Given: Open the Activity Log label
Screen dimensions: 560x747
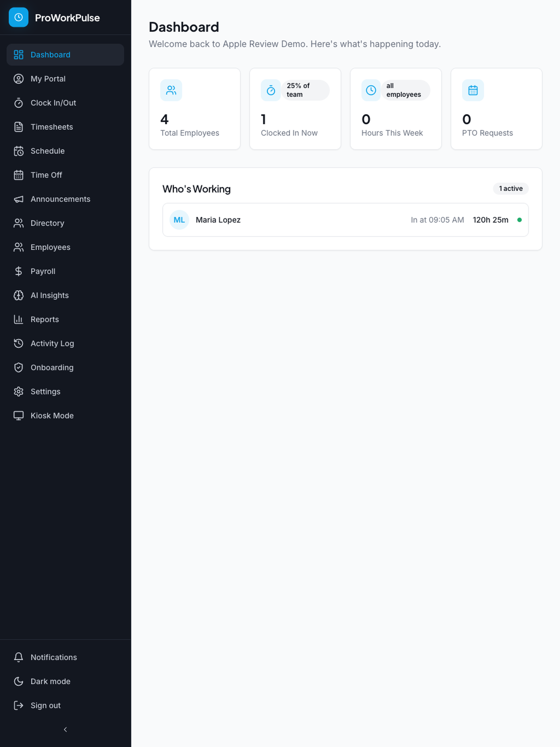Looking at the screenshot, I should [x=52, y=343].
